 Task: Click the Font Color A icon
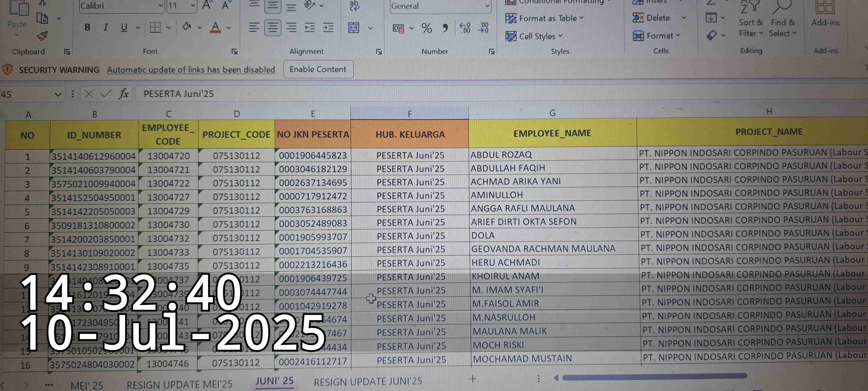pos(216,27)
